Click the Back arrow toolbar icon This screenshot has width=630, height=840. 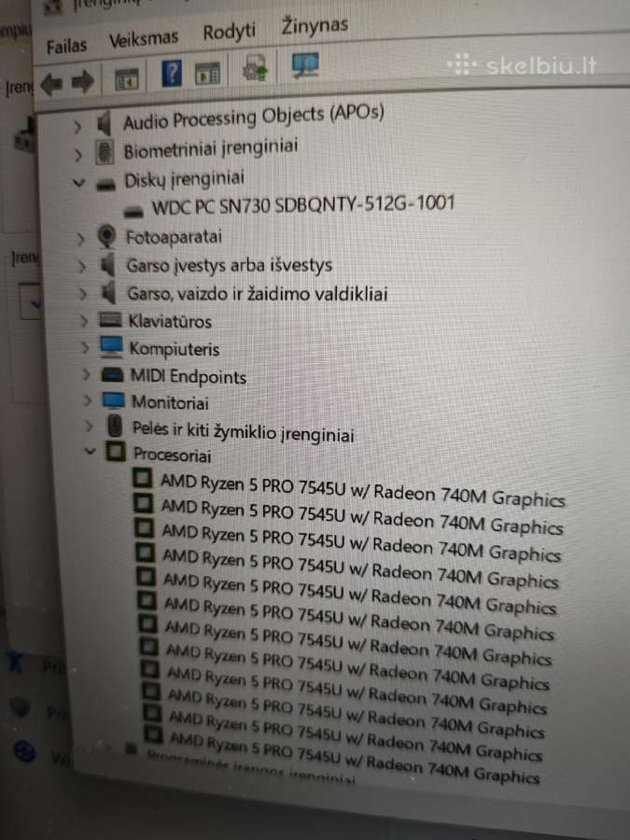[x=51, y=84]
